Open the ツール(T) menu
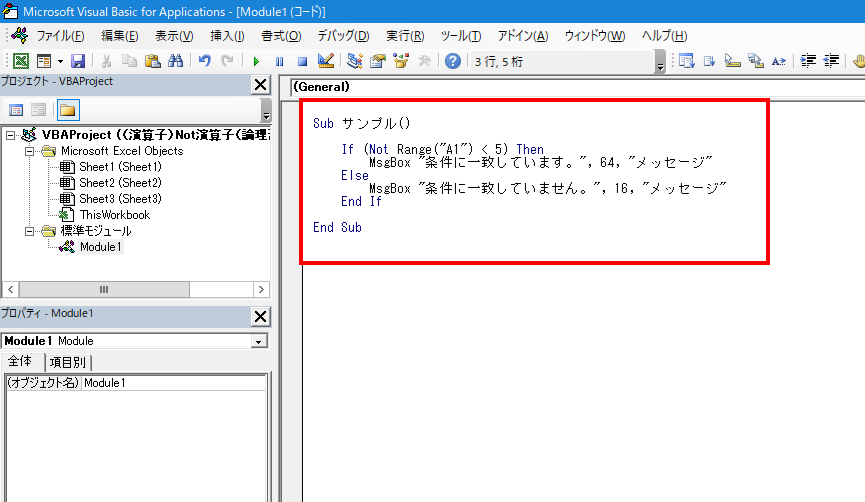The height and width of the screenshot is (502, 865). (461, 36)
